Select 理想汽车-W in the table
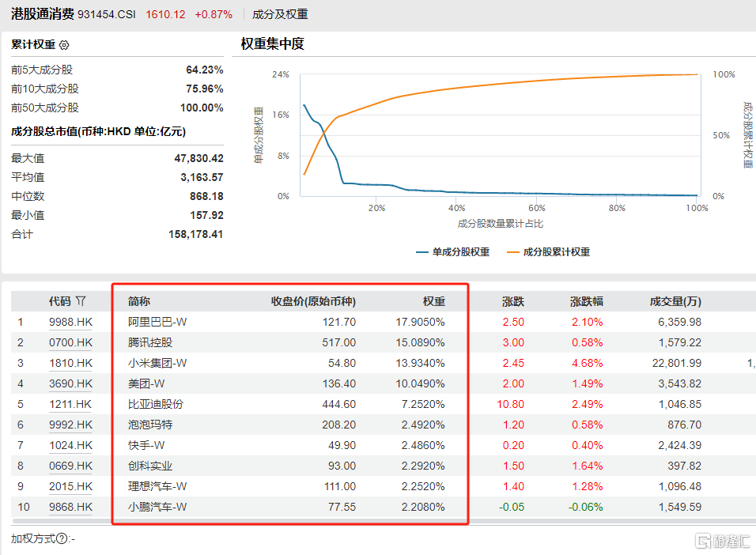 pos(157,486)
